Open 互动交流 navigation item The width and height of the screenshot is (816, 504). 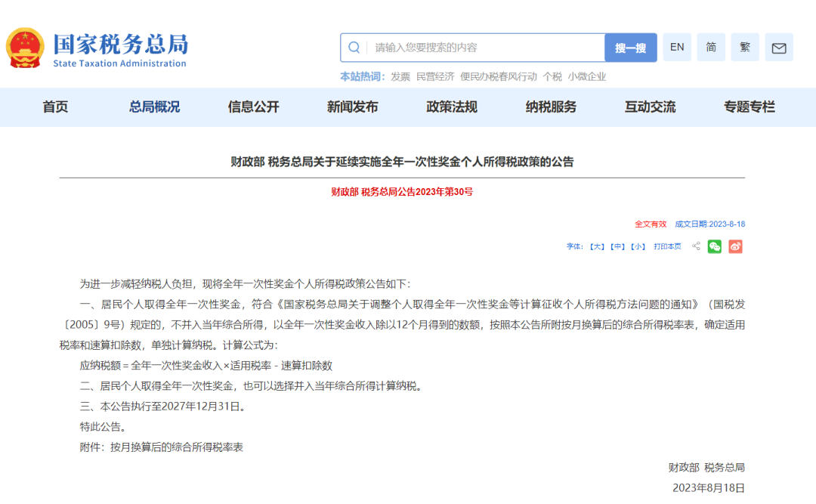pos(650,107)
